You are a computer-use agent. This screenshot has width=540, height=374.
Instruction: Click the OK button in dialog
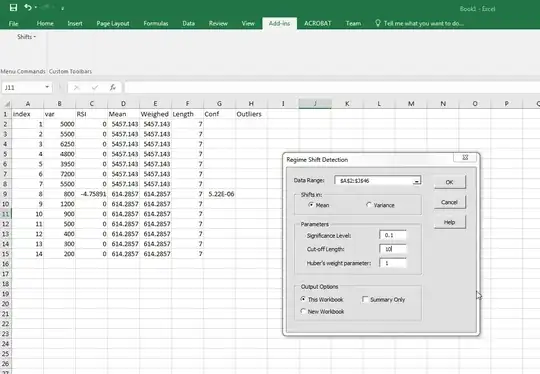(449, 182)
